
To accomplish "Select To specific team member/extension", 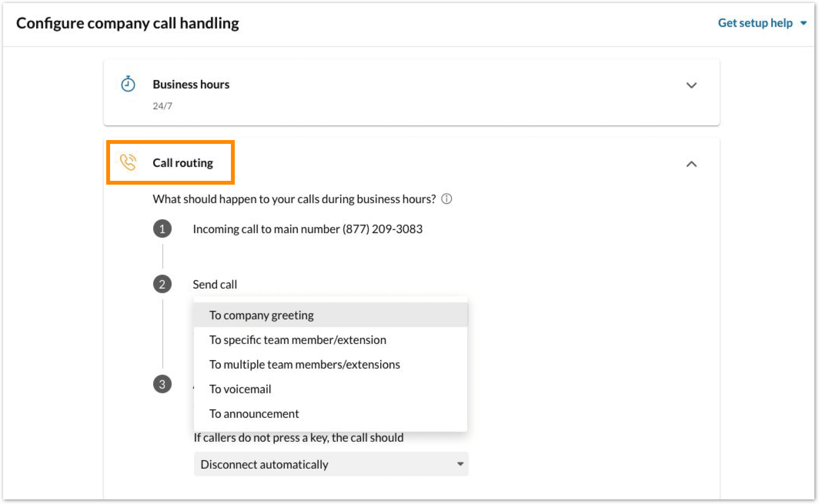I will click(x=298, y=340).
